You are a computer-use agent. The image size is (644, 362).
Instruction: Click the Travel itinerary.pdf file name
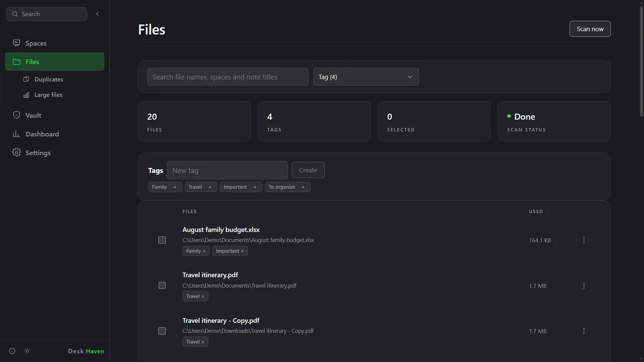pos(210,275)
